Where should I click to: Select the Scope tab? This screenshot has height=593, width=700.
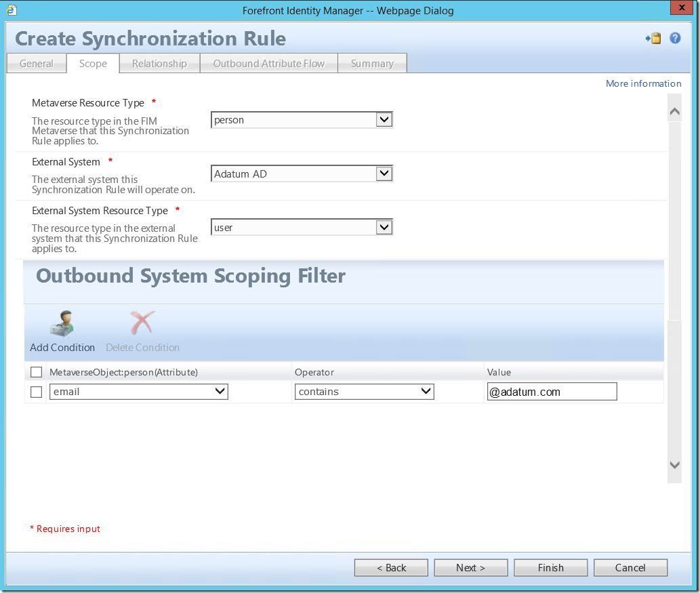[93, 64]
